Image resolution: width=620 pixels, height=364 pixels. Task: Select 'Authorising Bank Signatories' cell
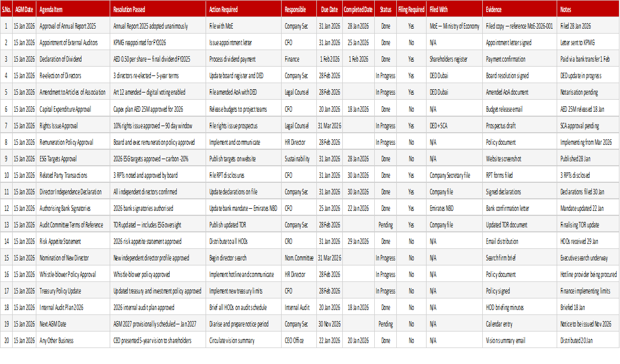73,208
